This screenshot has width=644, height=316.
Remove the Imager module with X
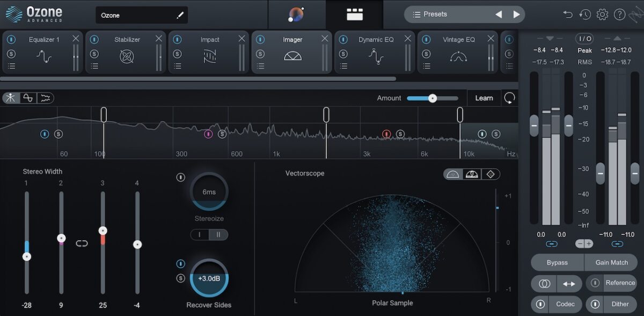325,39
